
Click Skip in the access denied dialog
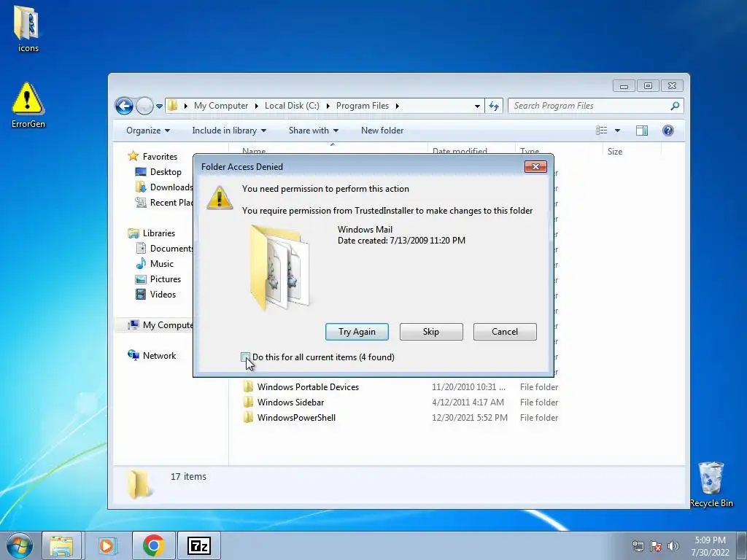pos(431,332)
